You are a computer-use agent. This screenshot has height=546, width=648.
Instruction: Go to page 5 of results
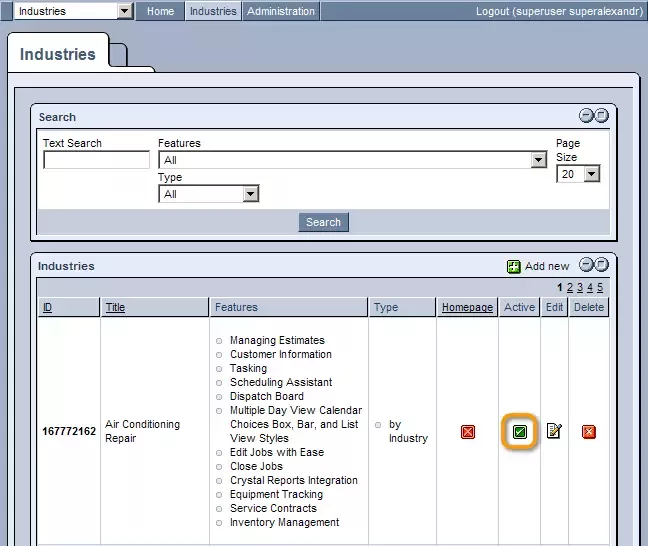[600, 287]
